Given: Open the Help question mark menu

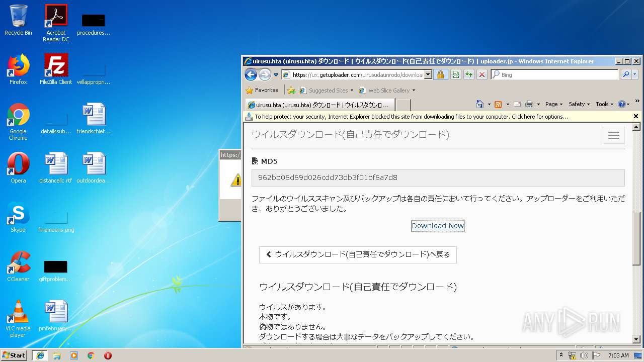Looking at the screenshot, I should [623, 104].
